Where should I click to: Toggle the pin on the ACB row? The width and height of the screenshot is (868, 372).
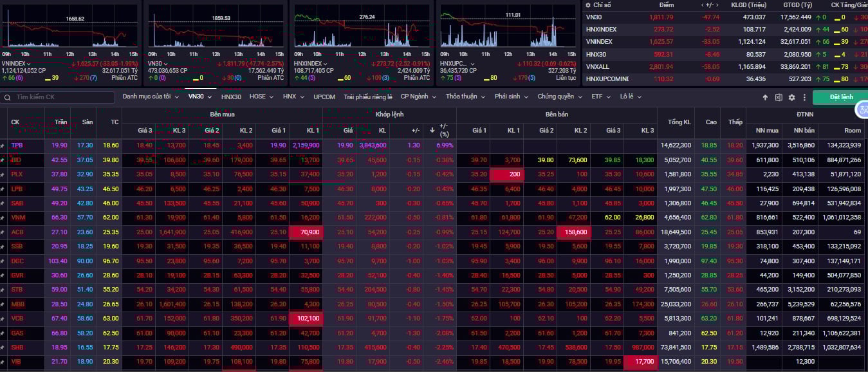tap(3, 232)
